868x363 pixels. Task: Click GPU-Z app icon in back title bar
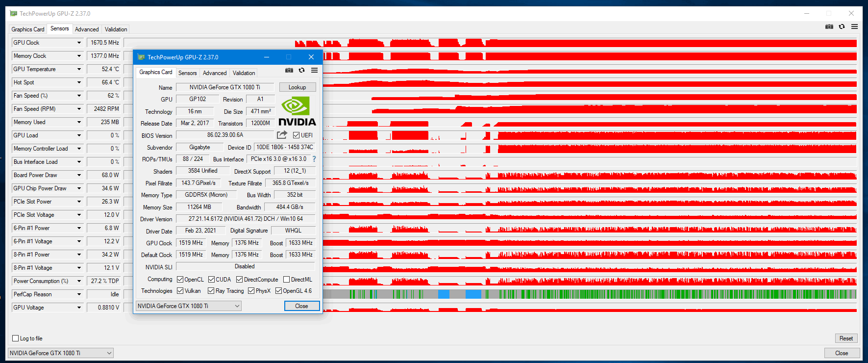click(13, 13)
